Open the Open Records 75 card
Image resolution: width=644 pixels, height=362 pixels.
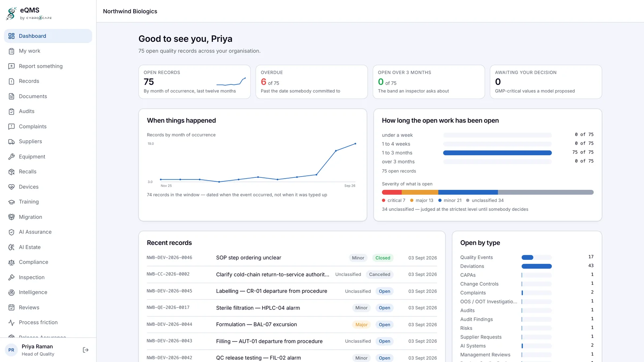point(194,82)
